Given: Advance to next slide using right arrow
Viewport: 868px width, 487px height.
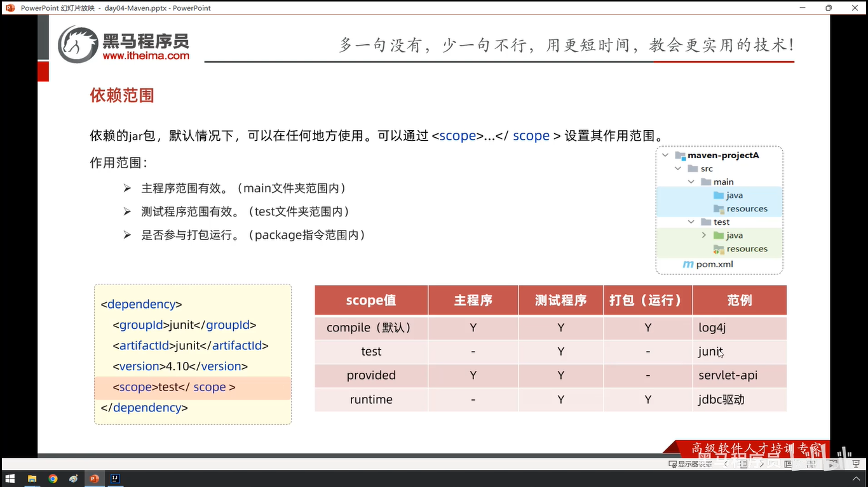Looking at the screenshot, I should point(762,464).
